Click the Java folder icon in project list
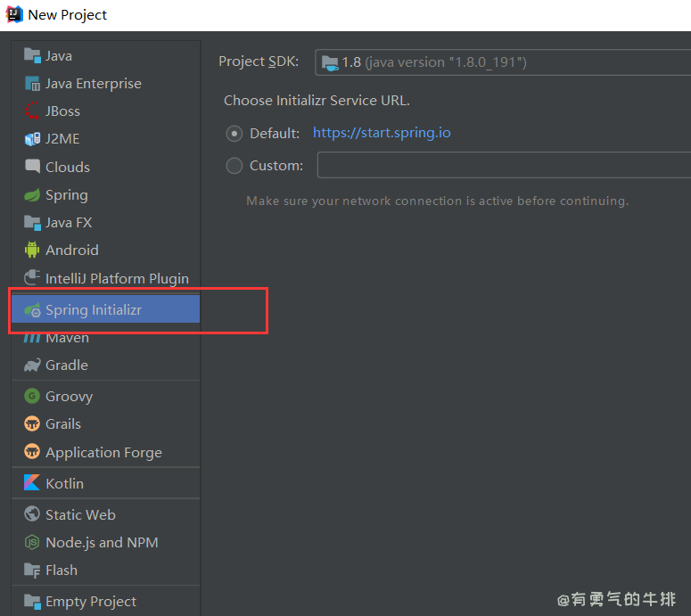 pyautogui.click(x=32, y=55)
